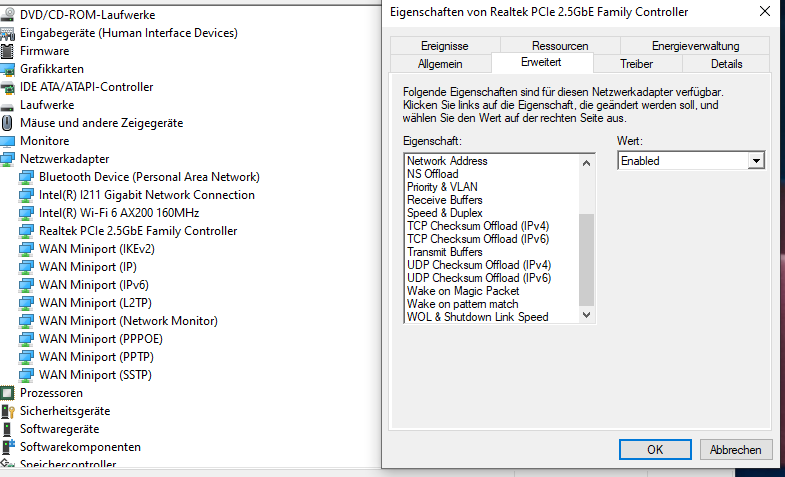Click the Firmware chip icon
This screenshot has height=477, width=785.
(7, 51)
